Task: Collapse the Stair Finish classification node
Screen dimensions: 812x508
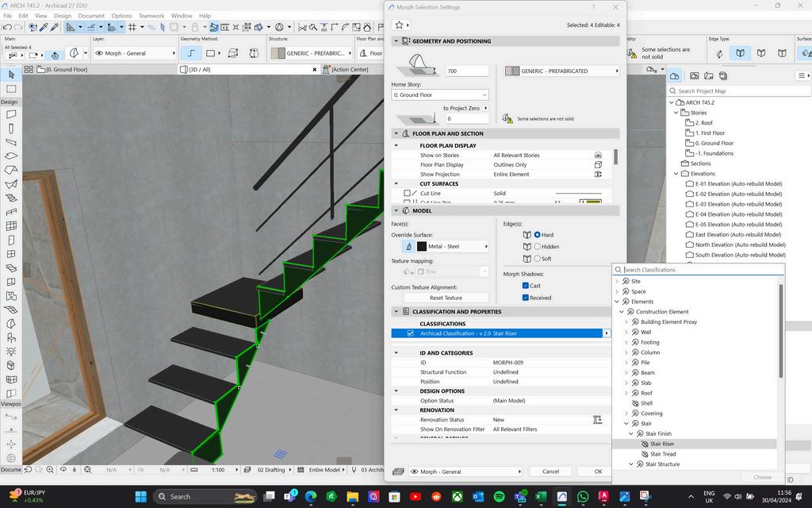Action: [631, 434]
